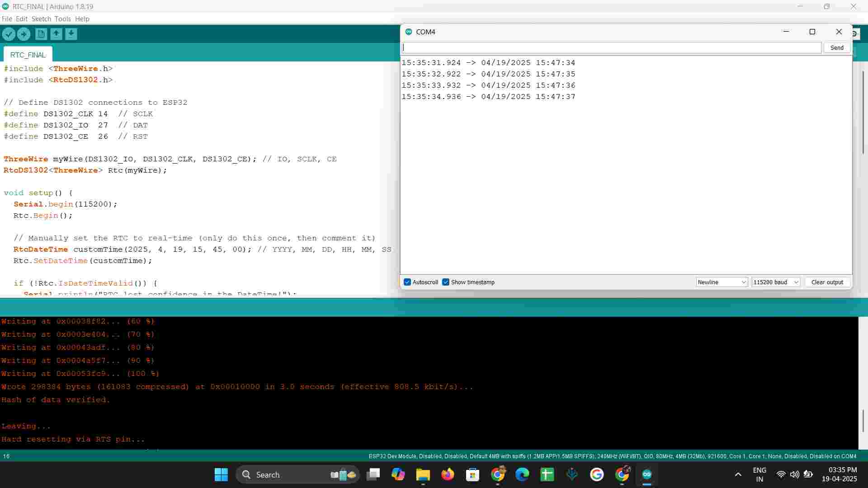This screenshot has width=868, height=488.
Task: Open the green cross app on taskbar
Action: pyautogui.click(x=547, y=474)
